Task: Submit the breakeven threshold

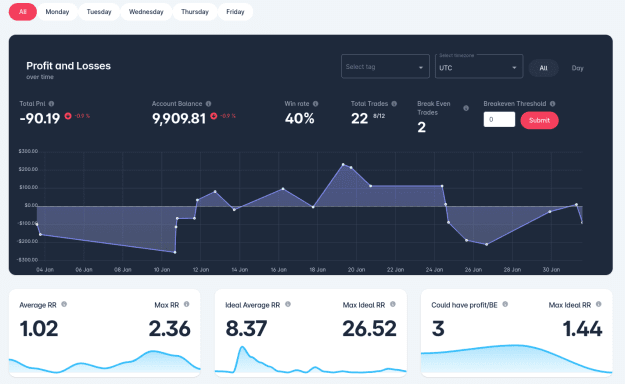Action: coord(539,120)
